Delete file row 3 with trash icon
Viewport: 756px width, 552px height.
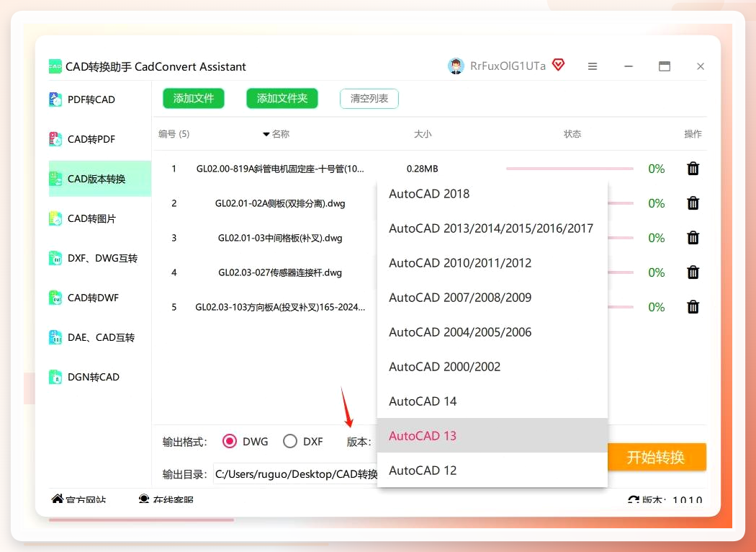click(693, 238)
